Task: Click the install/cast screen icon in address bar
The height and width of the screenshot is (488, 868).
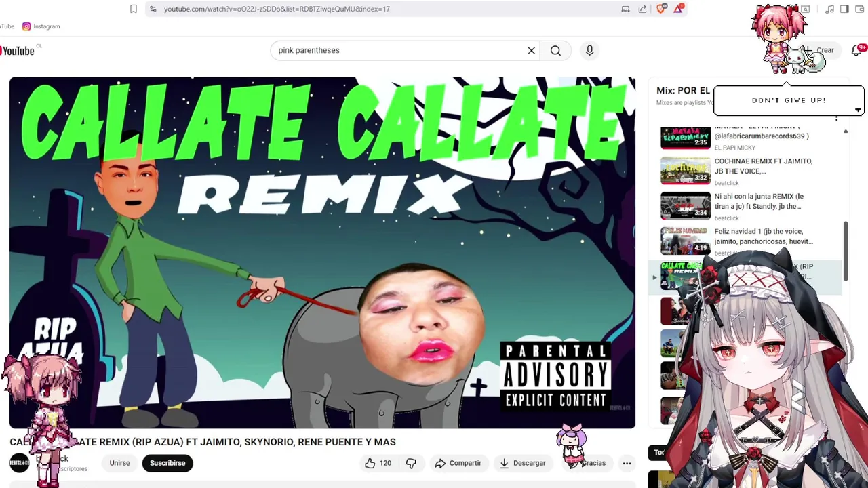Action: 625,9
